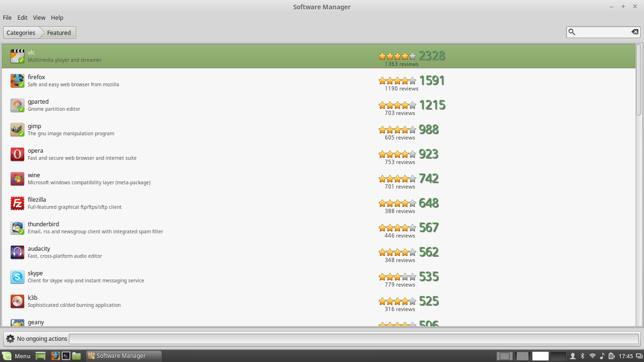Click the skype S icon
This screenshot has width=644, height=362.
coord(17,277)
